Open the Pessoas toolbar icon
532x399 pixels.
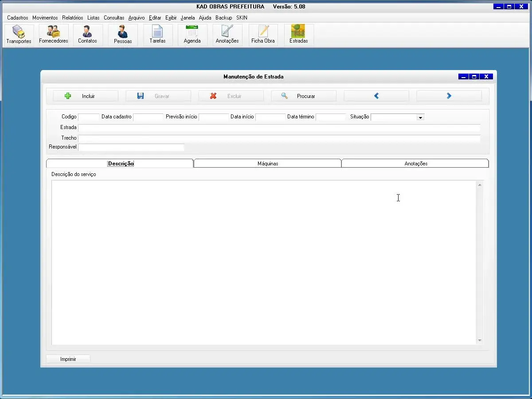(x=123, y=35)
